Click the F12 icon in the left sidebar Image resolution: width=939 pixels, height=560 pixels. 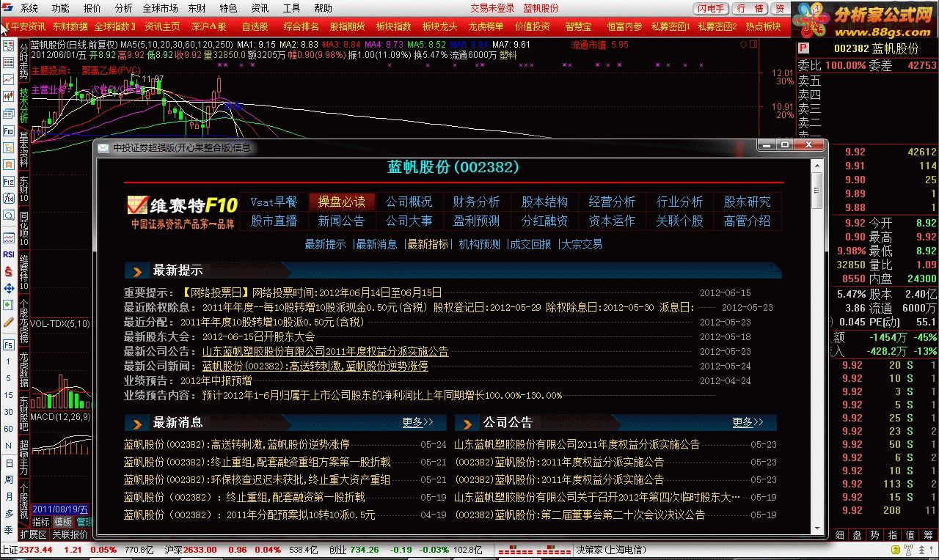(9, 181)
